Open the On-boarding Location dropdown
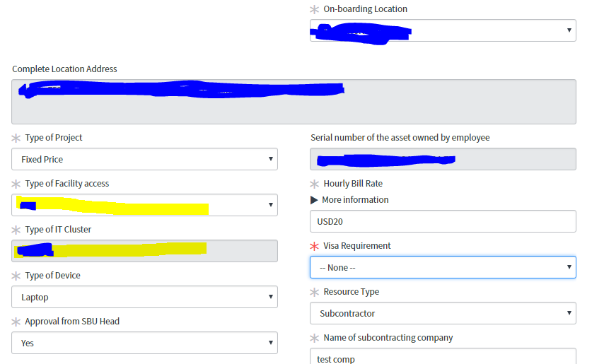 (442, 30)
